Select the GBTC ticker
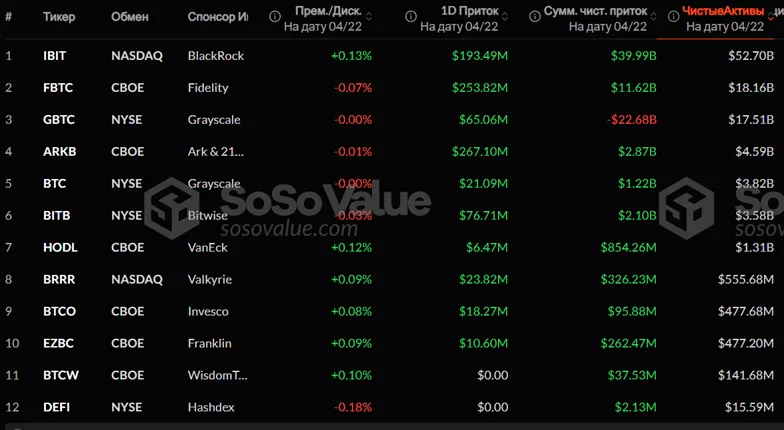Screen dimensions: 784x430 click(57, 120)
